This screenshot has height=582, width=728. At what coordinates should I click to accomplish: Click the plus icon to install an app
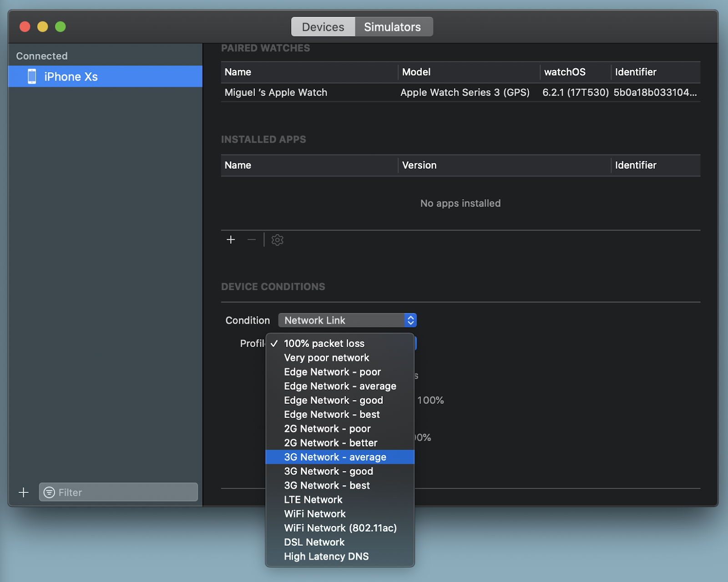point(231,240)
